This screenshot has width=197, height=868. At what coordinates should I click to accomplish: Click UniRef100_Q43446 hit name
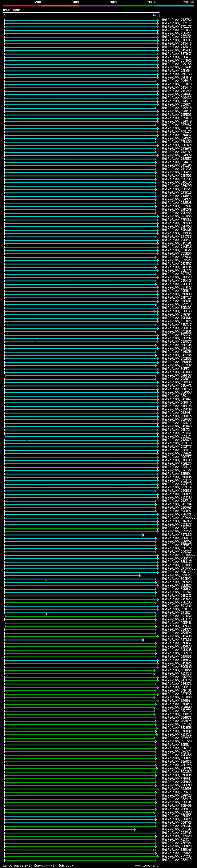(x=176, y=43)
